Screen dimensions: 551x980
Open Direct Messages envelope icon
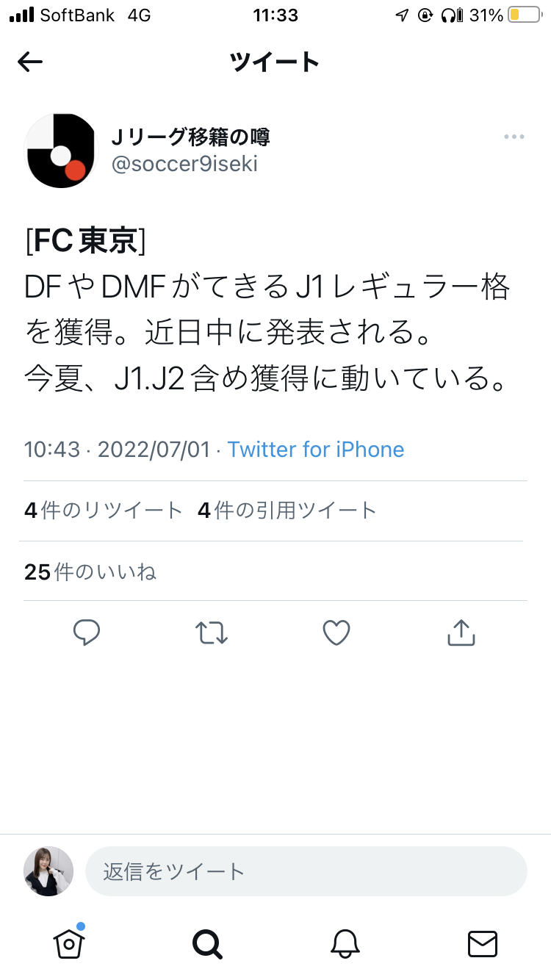click(483, 943)
